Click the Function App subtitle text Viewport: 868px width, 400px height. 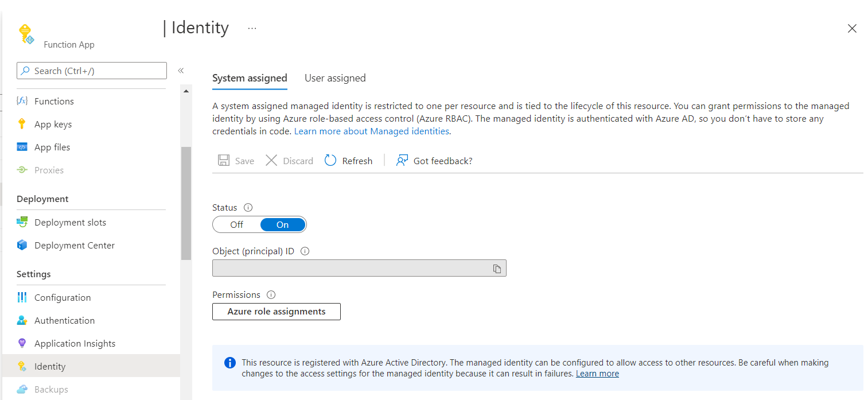[x=69, y=44]
